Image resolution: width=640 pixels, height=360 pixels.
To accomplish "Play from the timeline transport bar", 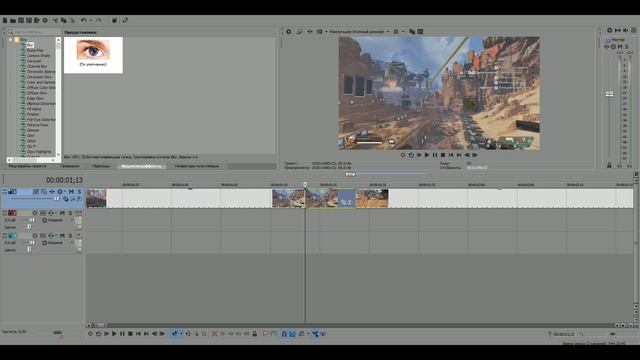I will (x=114, y=334).
